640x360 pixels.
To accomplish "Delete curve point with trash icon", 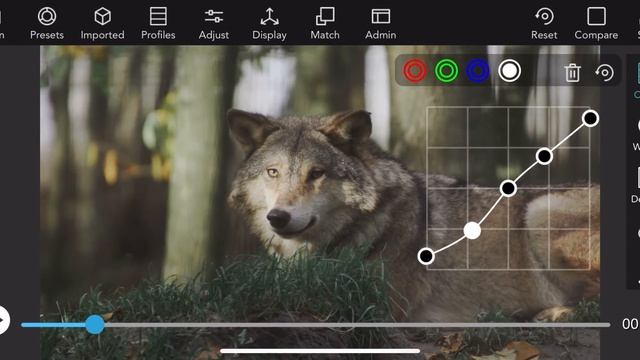I will click(x=572, y=73).
